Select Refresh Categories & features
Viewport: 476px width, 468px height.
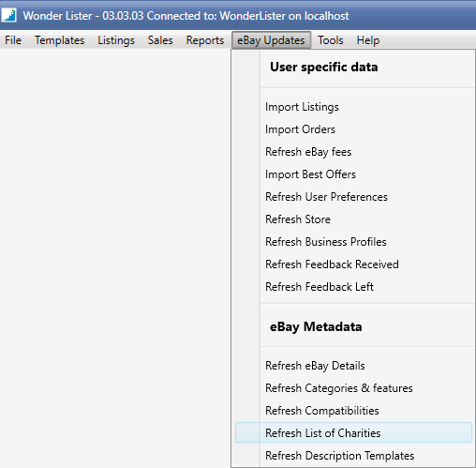pyautogui.click(x=353, y=388)
